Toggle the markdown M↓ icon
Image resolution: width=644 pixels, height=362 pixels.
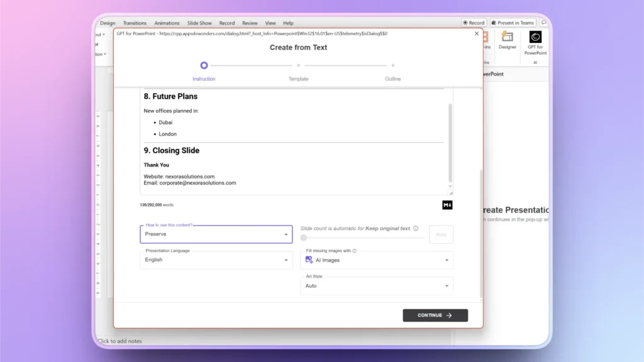point(447,205)
